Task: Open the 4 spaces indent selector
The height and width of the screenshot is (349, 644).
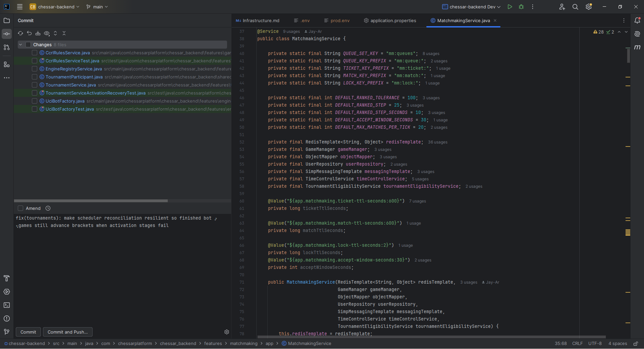Action: coord(618,344)
